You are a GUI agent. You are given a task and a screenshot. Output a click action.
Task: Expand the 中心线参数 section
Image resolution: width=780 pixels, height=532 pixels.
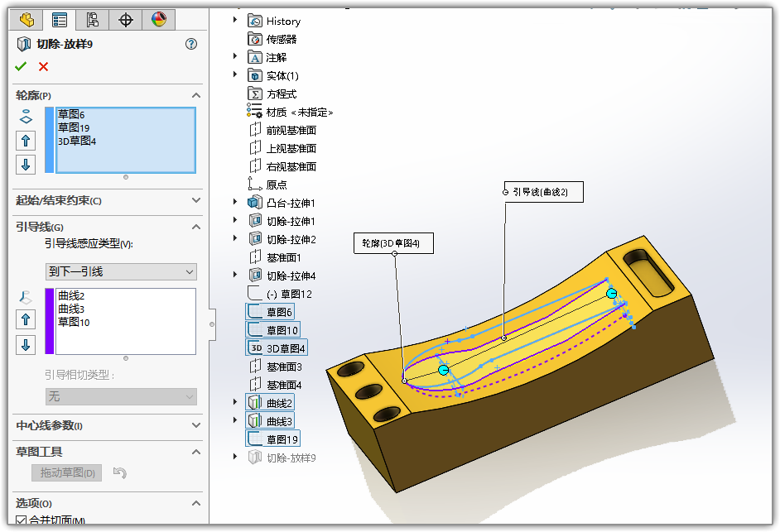196,425
